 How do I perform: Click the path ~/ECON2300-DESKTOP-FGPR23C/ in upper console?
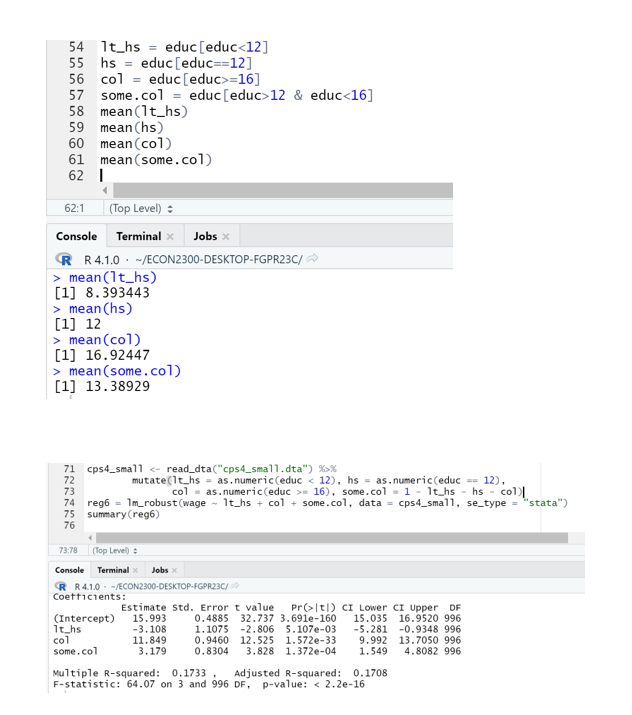219,259
